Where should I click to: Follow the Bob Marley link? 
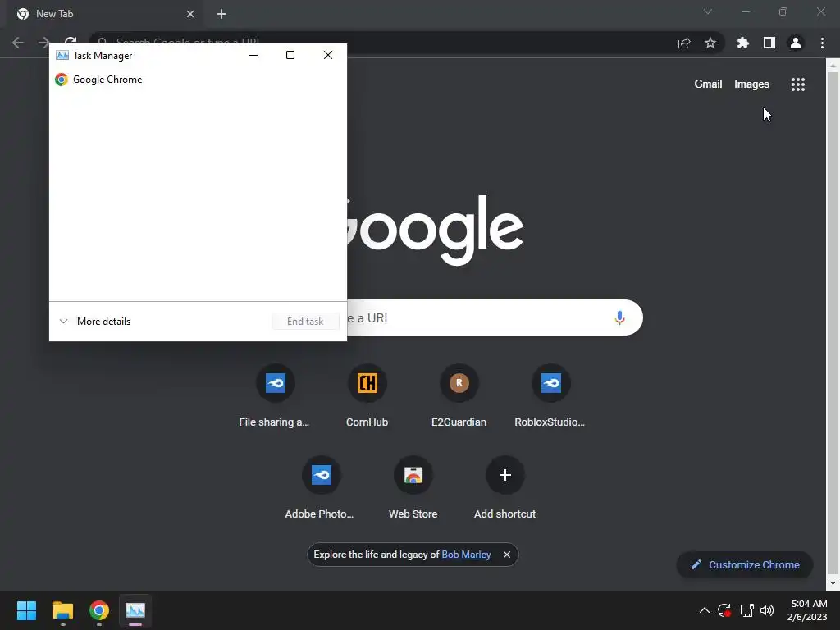point(466,555)
